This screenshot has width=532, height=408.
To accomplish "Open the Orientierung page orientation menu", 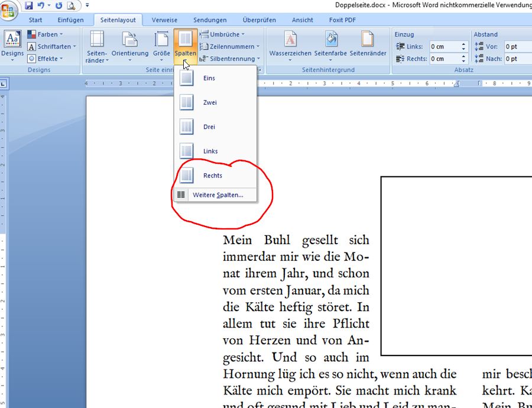I will click(x=130, y=46).
